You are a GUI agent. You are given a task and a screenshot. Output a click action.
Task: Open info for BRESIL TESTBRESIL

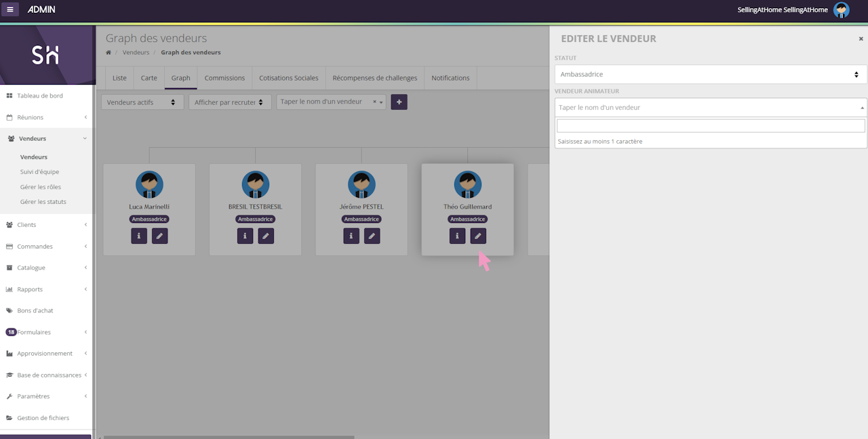(245, 236)
